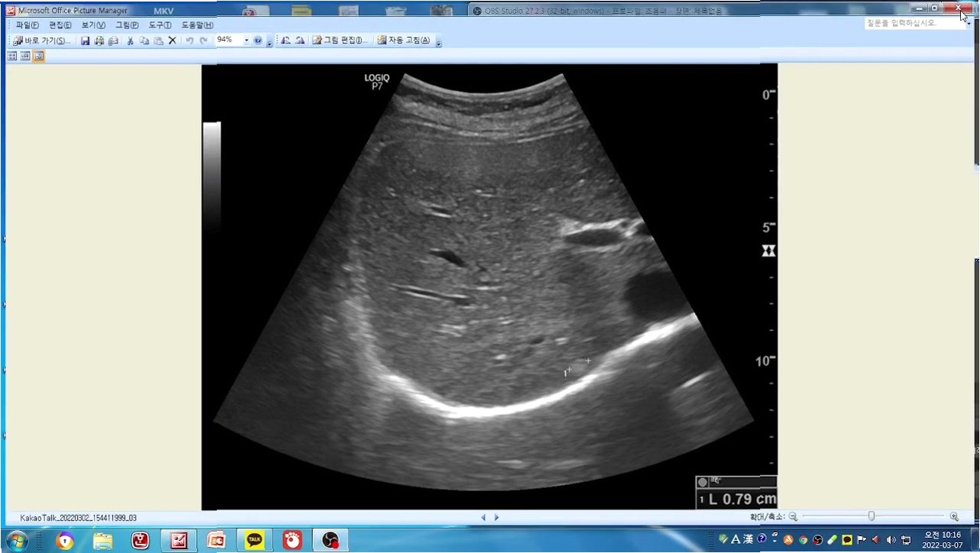Click the Undo arrow icon

pyautogui.click(x=189, y=40)
